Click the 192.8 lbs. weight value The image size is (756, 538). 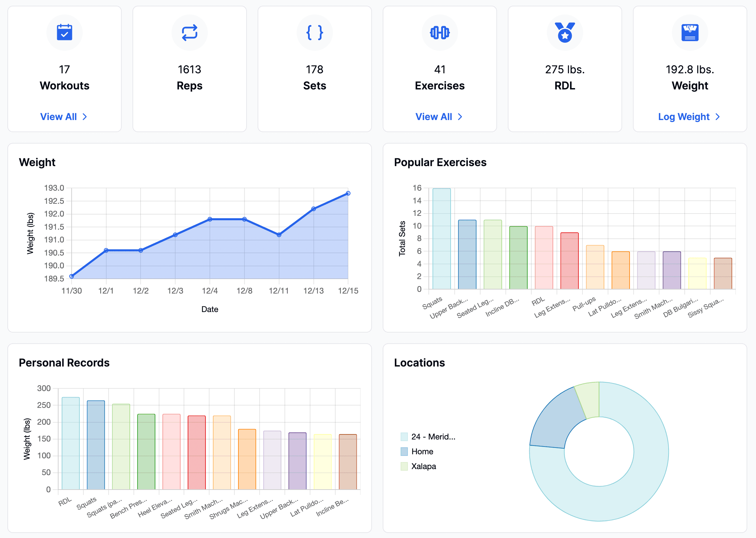click(x=690, y=70)
